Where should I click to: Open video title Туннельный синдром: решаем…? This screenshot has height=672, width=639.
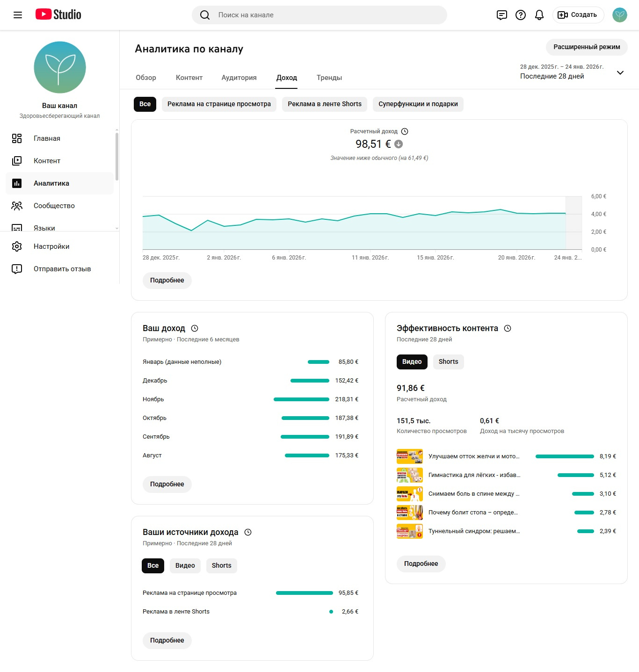[474, 531]
